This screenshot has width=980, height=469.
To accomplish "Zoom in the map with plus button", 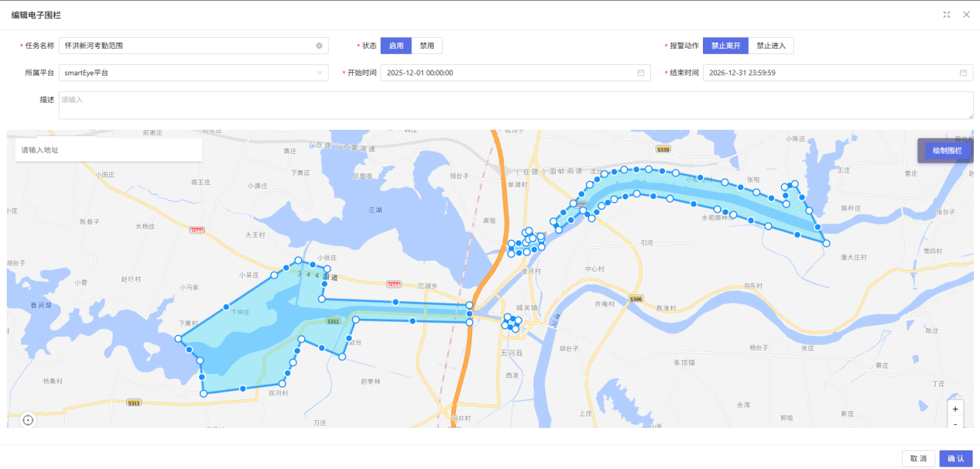I will click(955, 409).
